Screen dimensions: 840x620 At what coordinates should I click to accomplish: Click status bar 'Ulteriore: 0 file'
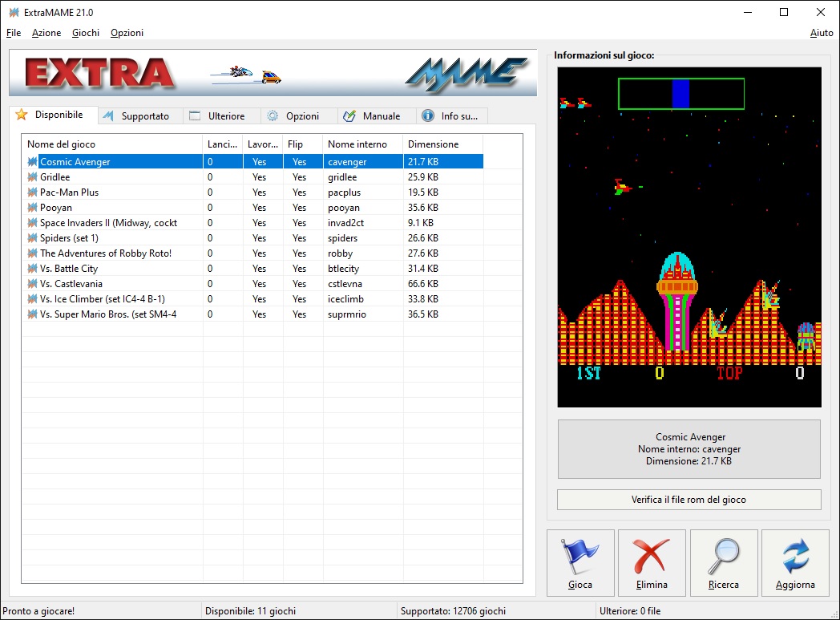coord(629,611)
